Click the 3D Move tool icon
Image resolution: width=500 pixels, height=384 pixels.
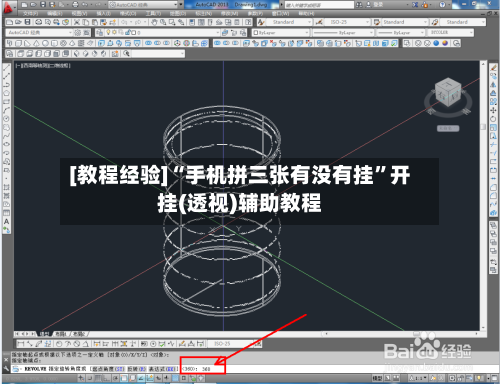coord(177,43)
